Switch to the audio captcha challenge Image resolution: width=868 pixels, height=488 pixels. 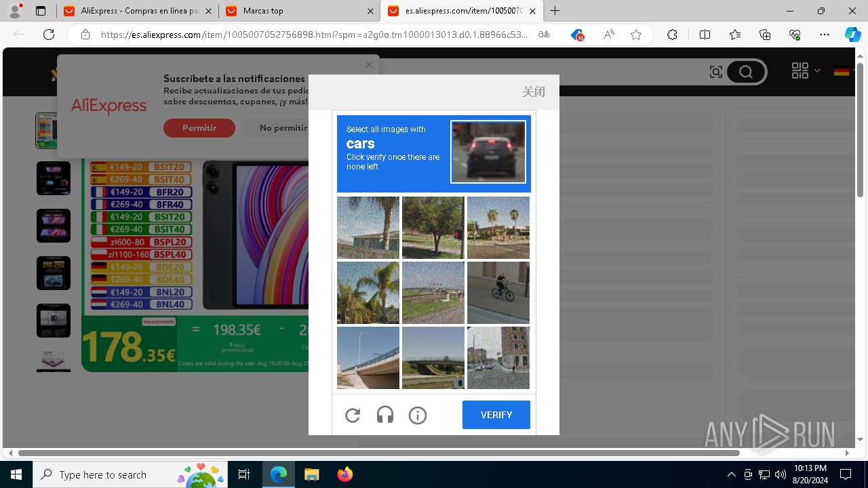pyautogui.click(x=385, y=415)
